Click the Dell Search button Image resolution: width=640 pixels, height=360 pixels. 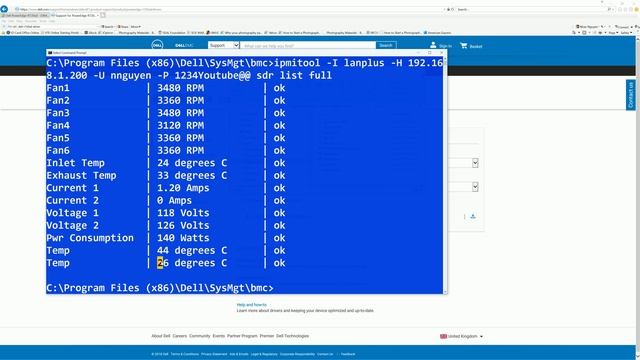(x=386, y=45)
